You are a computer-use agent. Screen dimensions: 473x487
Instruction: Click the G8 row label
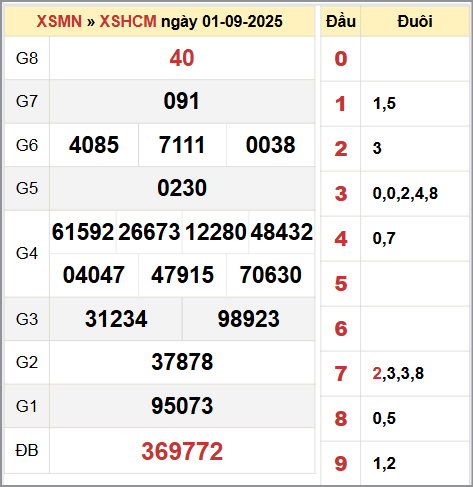[27, 58]
